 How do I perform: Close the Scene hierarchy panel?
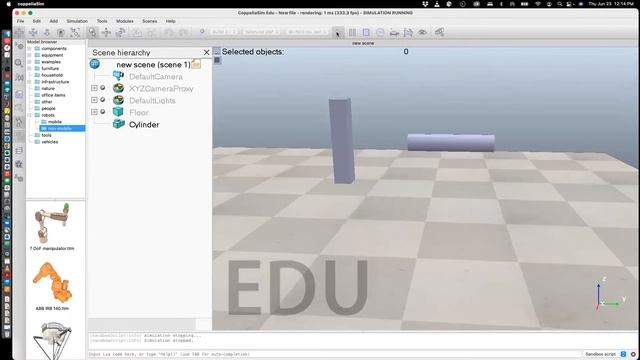pos(207,52)
